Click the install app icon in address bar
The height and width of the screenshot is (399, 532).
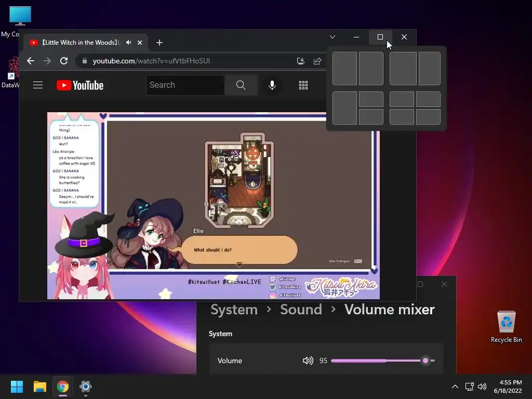(301, 61)
